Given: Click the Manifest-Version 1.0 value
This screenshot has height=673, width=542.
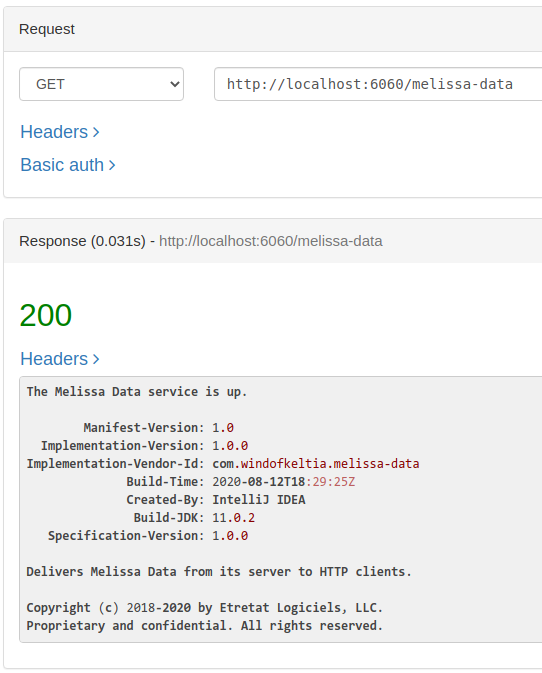Looking at the screenshot, I should [x=223, y=428].
